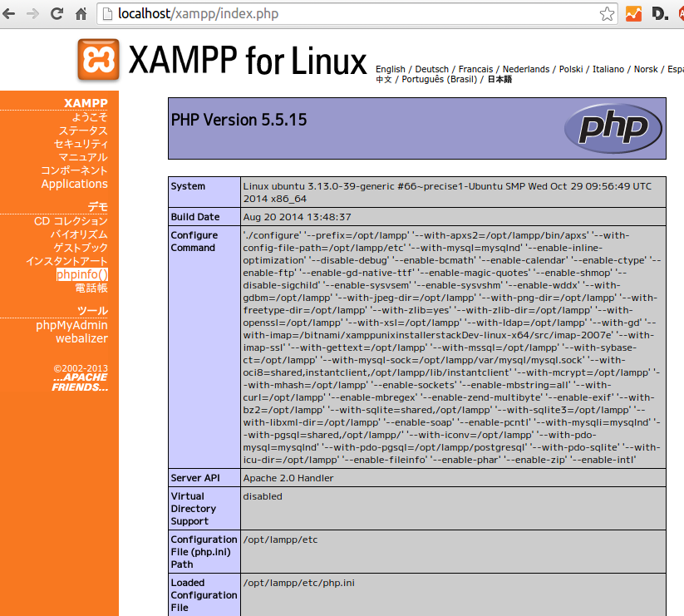The image size is (684, 616).
Task: Click the 'ツール' sidebar section header
Action: coord(92,311)
